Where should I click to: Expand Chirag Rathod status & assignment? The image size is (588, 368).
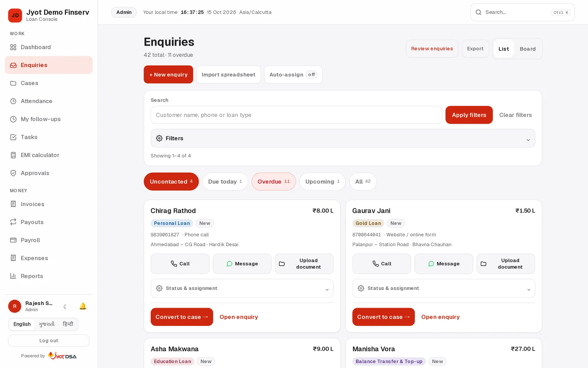tap(242, 289)
